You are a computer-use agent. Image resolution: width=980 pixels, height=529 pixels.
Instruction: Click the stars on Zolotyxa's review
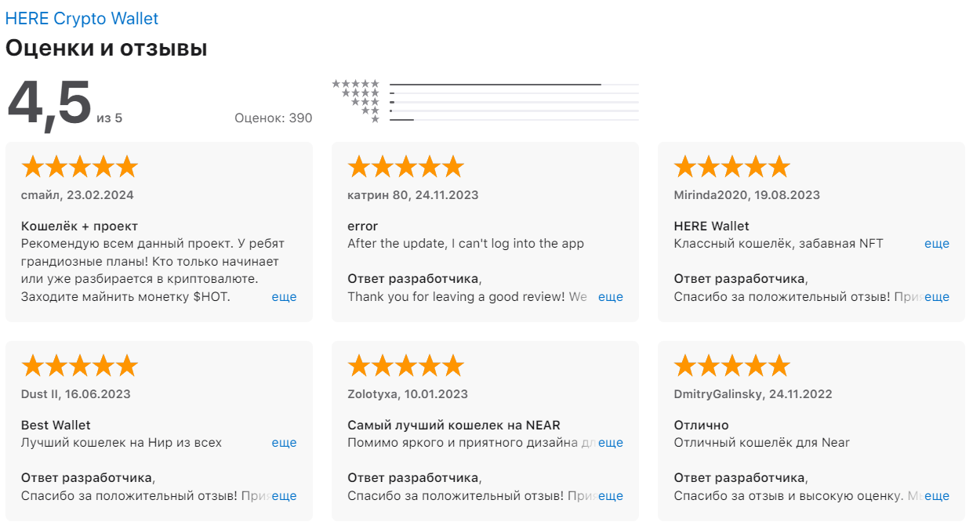click(x=405, y=366)
